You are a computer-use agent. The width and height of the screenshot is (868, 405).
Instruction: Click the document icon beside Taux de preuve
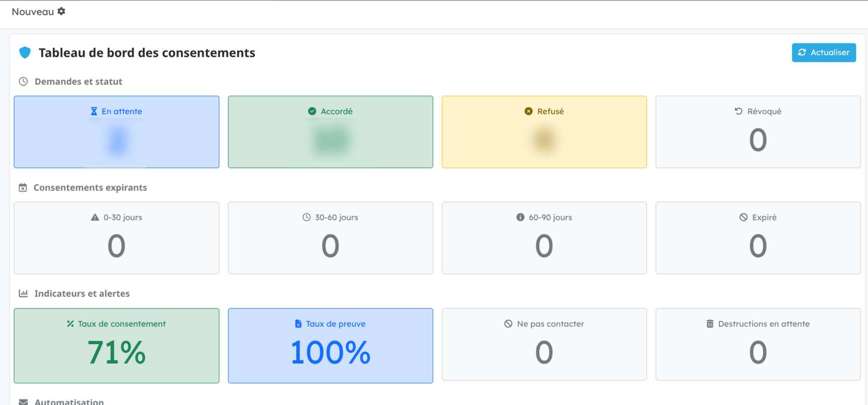point(298,324)
